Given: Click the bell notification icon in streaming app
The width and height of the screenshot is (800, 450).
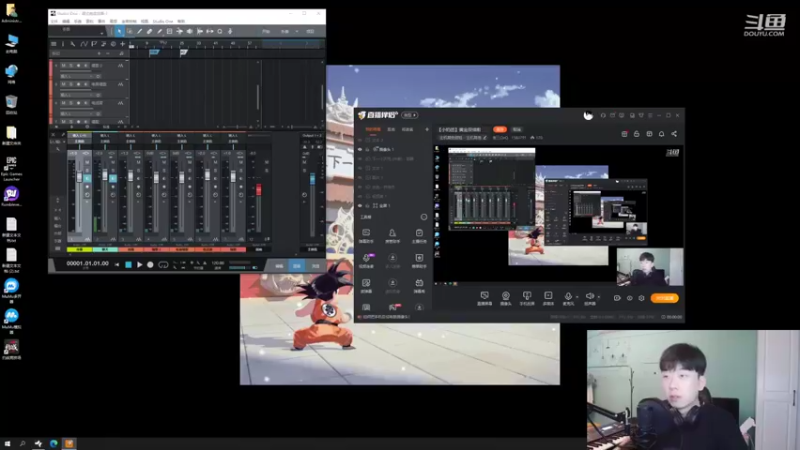Looking at the screenshot, I should [x=661, y=134].
